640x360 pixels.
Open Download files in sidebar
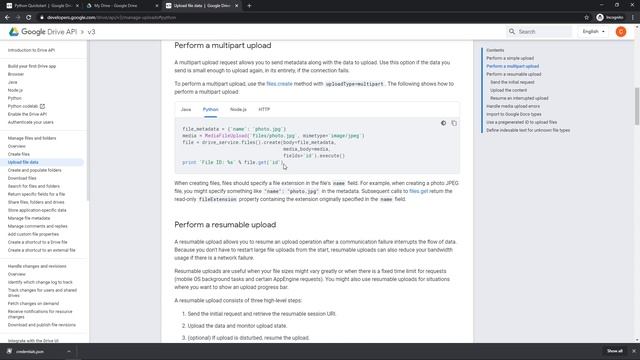pos(22,178)
